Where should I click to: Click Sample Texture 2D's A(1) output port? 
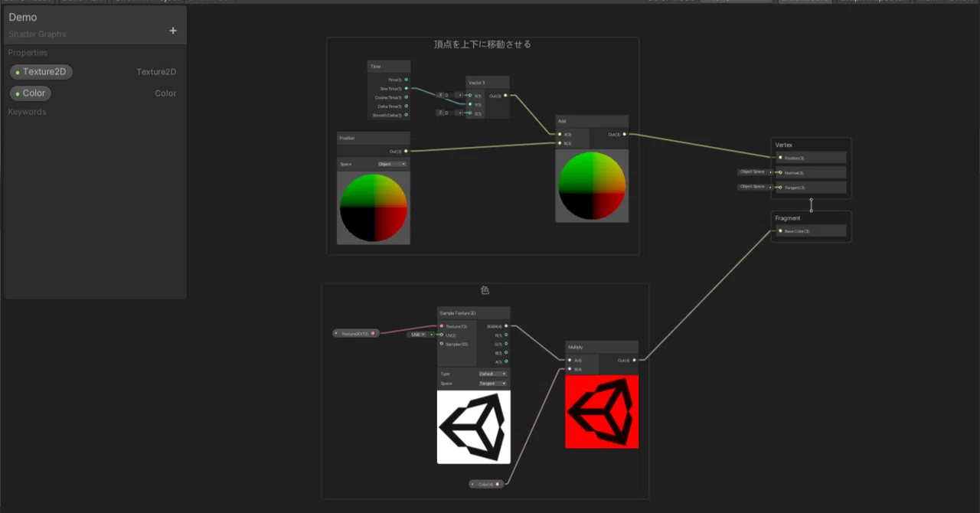click(506, 361)
